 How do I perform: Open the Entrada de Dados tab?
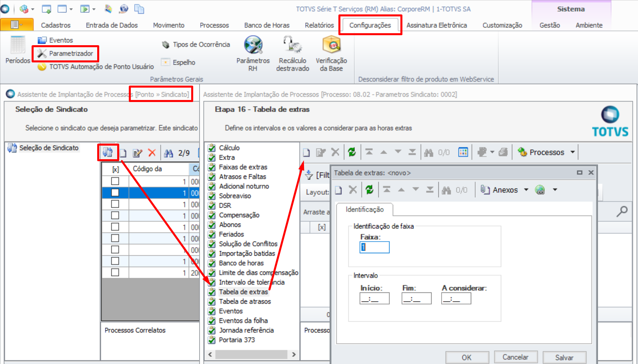(112, 25)
